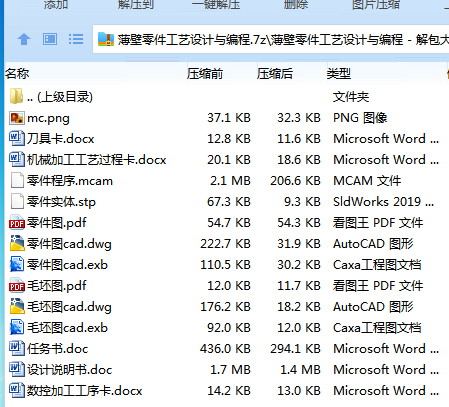Click the 图片压缩 toolbar button
The image size is (449, 407).
pos(376,4)
